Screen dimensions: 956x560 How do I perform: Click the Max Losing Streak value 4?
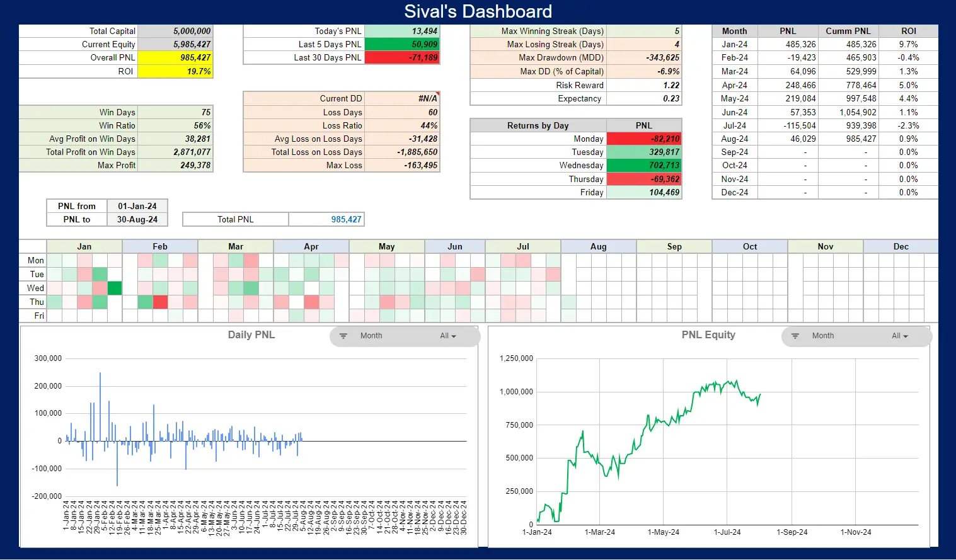click(644, 44)
